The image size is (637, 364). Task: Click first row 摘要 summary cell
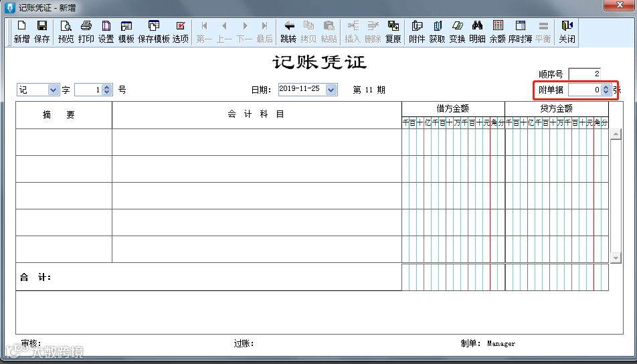click(x=64, y=142)
